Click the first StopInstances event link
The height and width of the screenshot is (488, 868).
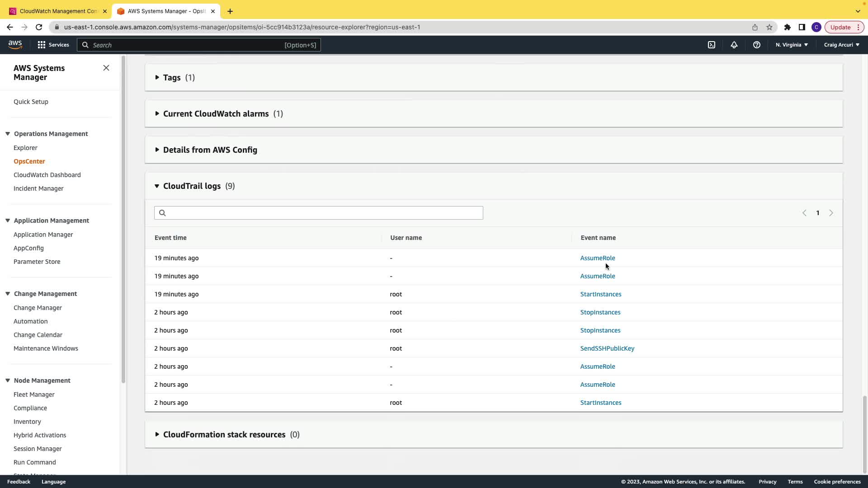(x=600, y=312)
